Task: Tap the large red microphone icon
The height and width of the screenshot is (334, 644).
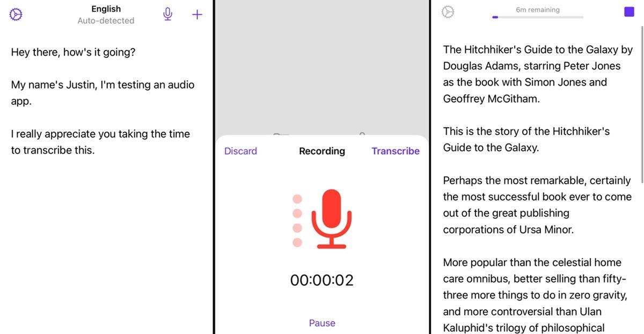Action: (333, 219)
